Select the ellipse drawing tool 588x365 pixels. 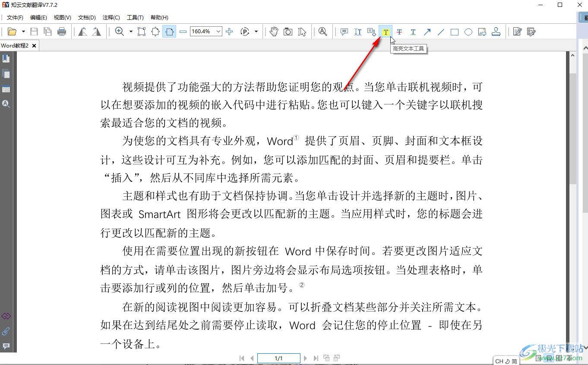pyautogui.click(x=468, y=31)
